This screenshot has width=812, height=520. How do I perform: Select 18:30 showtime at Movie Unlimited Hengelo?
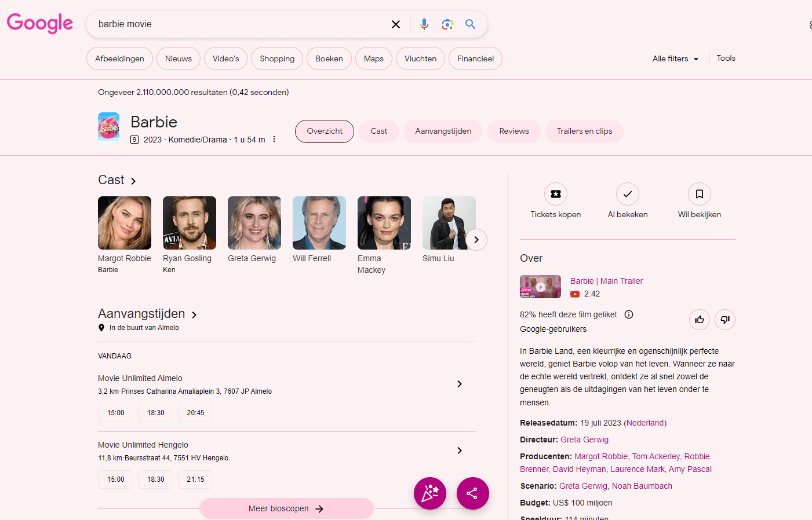[x=155, y=479]
